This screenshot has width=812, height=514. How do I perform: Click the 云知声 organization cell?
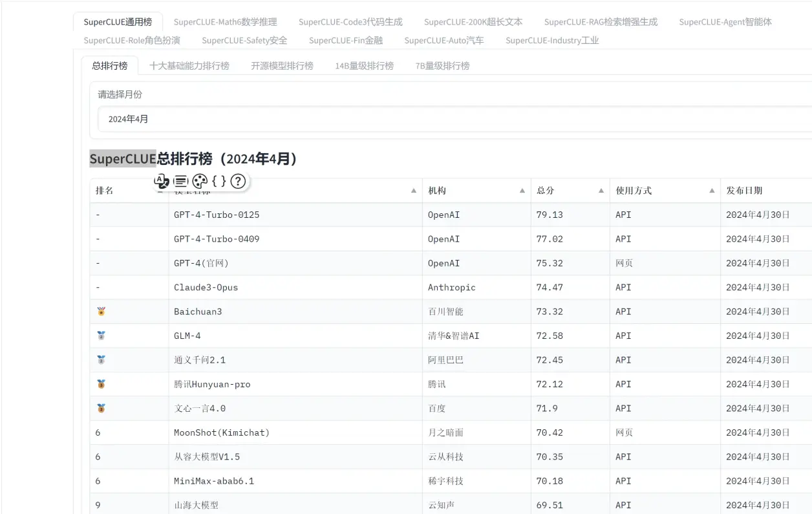pyautogui.click(x=476, y=505)
